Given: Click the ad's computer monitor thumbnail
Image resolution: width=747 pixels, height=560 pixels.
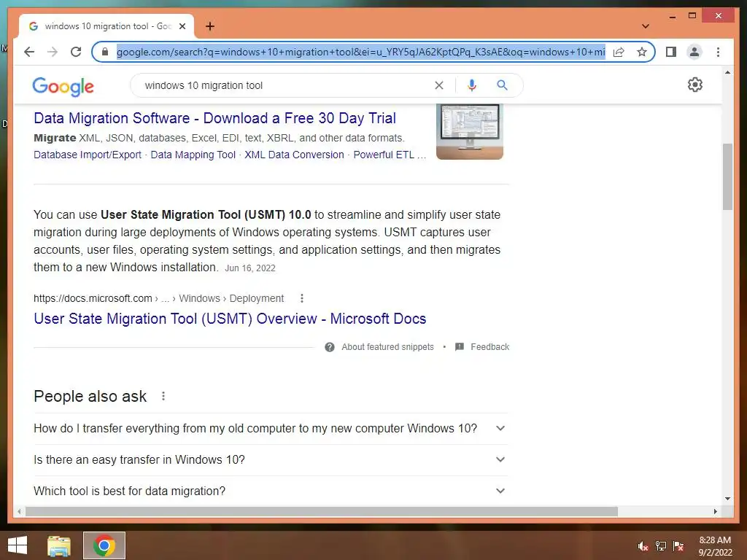Looking at the screenshot, I should point(470,131).
